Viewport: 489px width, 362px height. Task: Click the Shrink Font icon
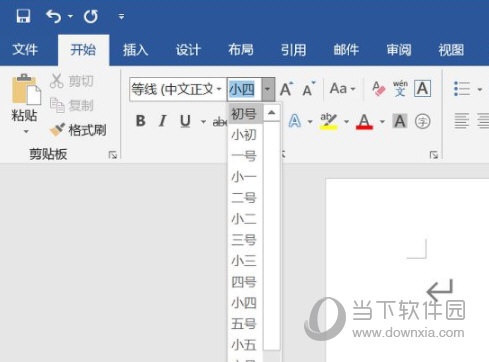pos(309,89)
